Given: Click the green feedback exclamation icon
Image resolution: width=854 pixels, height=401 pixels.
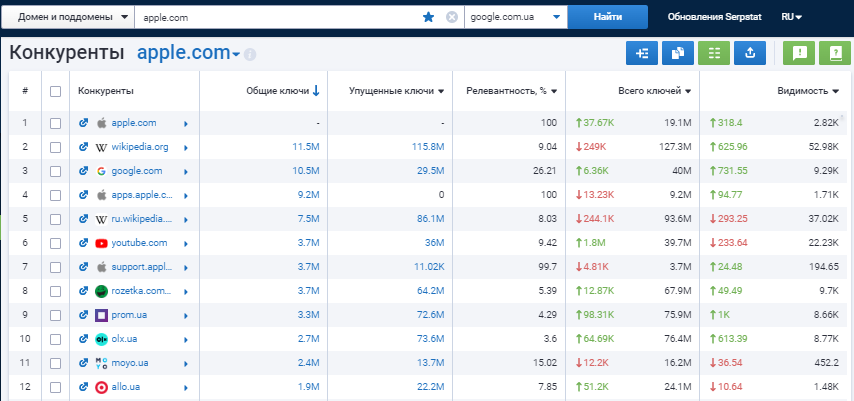Looking at the screenshot, I should click(x=798, y=54).
